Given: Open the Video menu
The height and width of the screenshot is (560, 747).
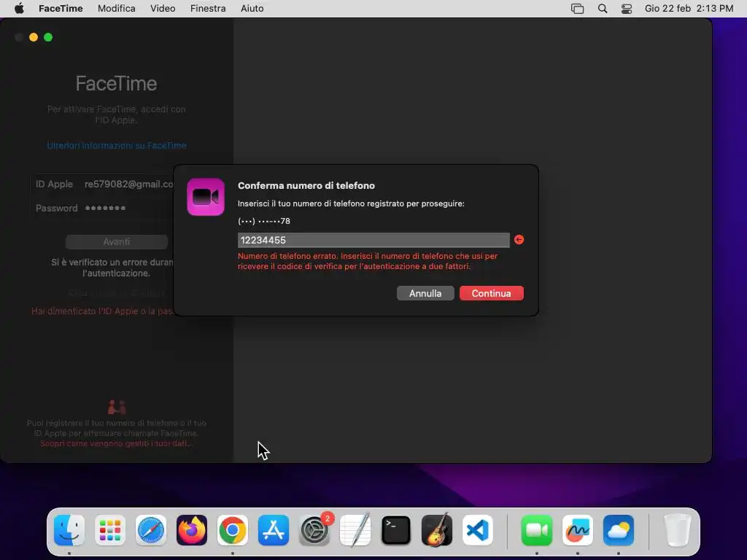Looking at the screenshot, I should point(163,9).
